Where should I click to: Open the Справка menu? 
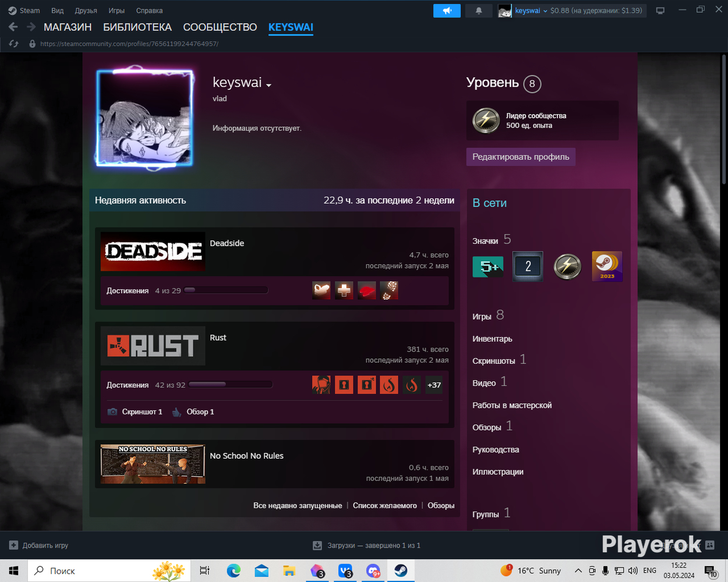(x=149, y=10)
